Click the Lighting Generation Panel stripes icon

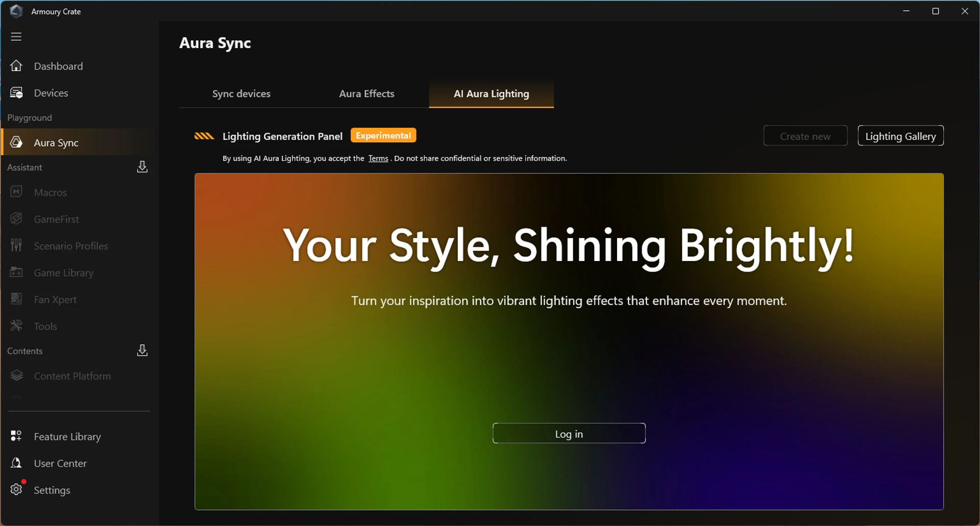click(x=204, y=136)
